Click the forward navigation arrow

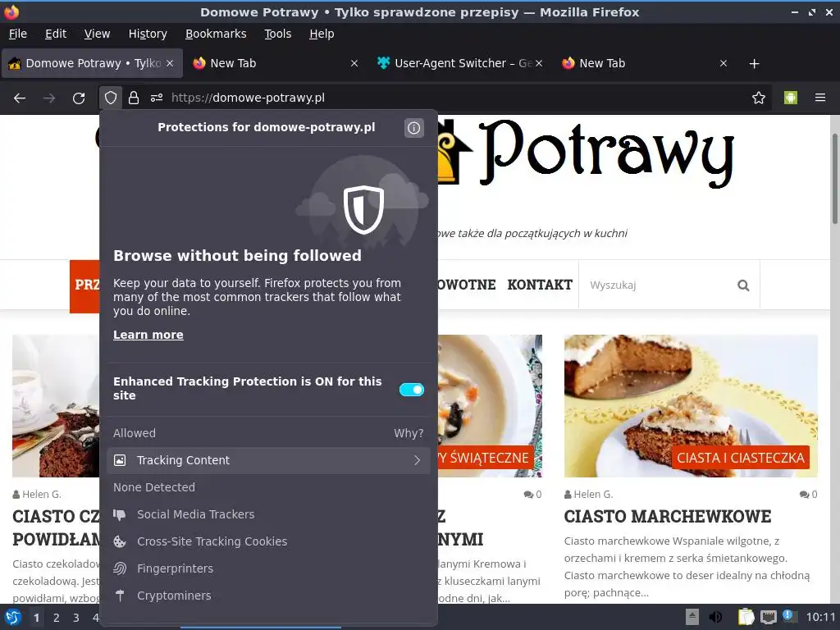tap(49, 98)
